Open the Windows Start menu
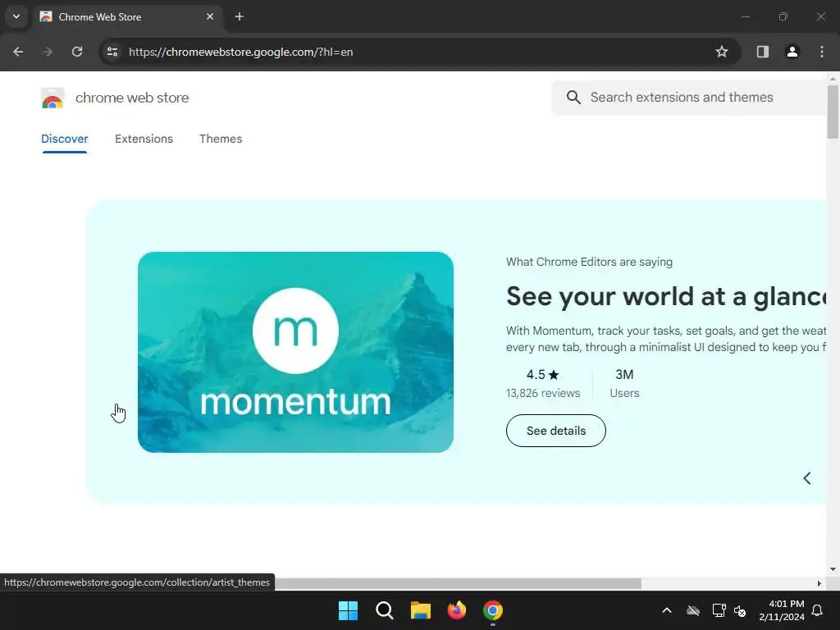This screenshot has width=840, height=630. [x=348, y=610]
